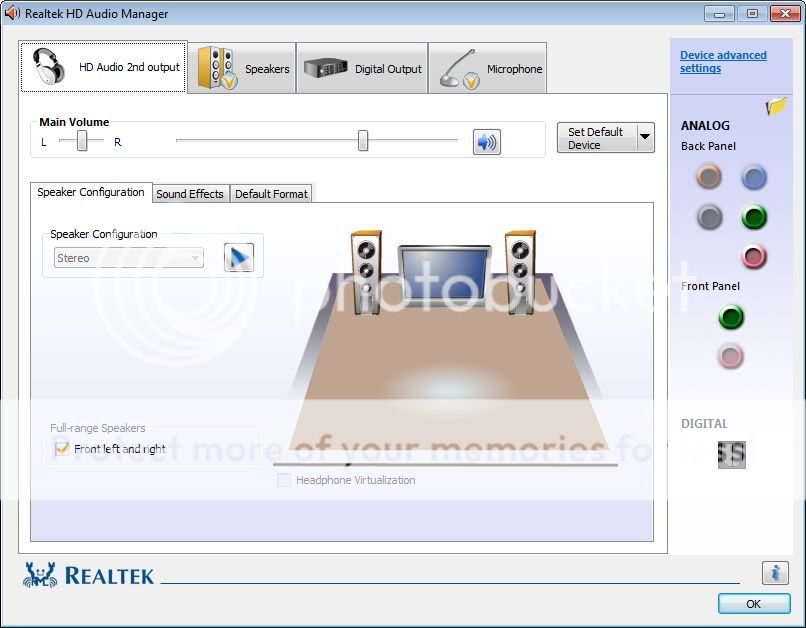Click the L/R balance slider handle
Screen dimensions: 806x628
point(82,140)
